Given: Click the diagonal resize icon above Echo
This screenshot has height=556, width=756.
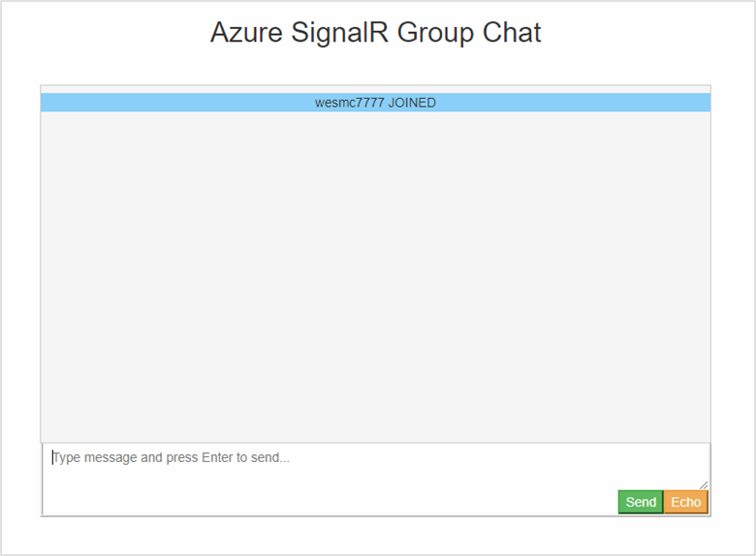Looking at the screenshot, I should pyautogui.click(x=704, y=485).
